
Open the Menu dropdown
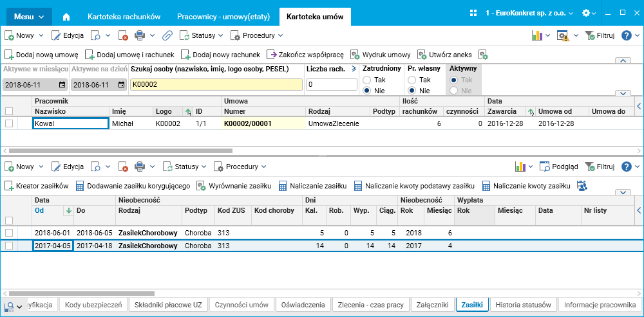click(28, 16)
